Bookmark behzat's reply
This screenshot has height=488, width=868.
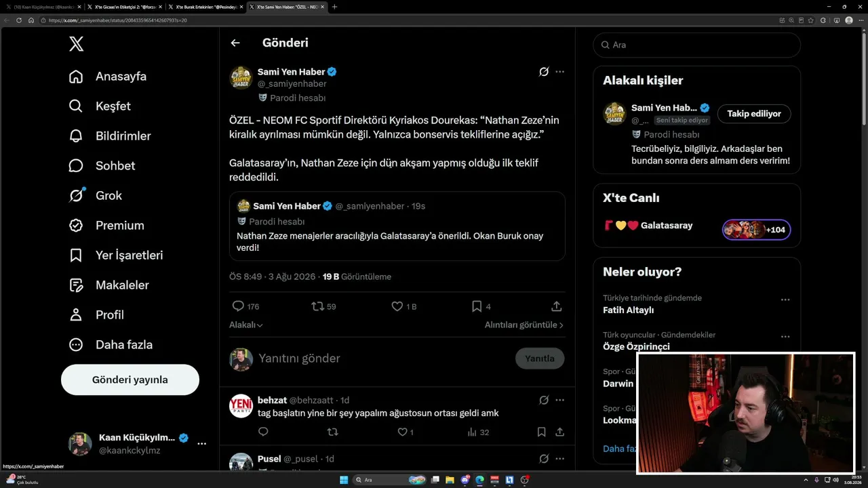pyautogui.click(x=541, y=432)
